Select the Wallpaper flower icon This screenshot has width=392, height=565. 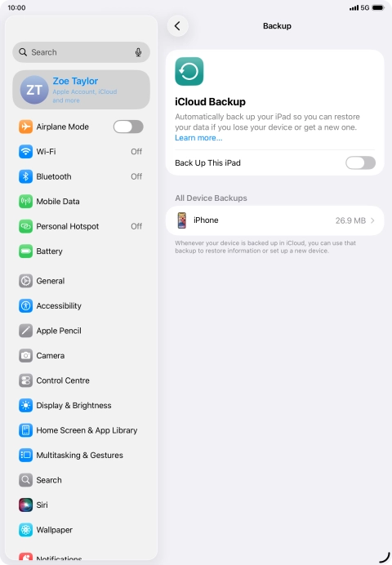[25, 530]
